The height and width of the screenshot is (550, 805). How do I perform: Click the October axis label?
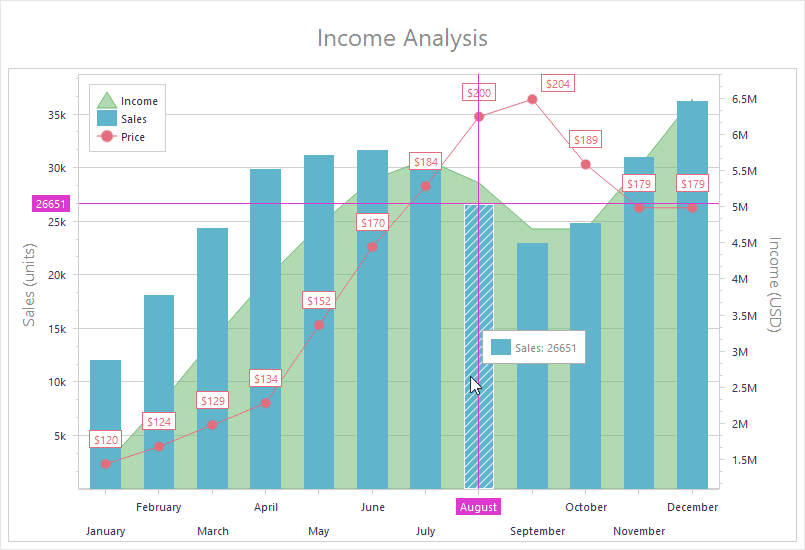click(586, 507)
